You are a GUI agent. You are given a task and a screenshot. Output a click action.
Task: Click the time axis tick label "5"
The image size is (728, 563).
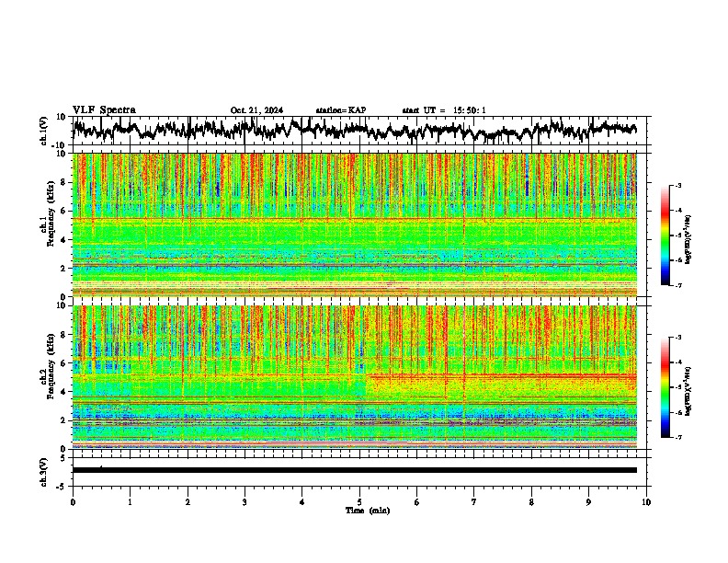359,502
